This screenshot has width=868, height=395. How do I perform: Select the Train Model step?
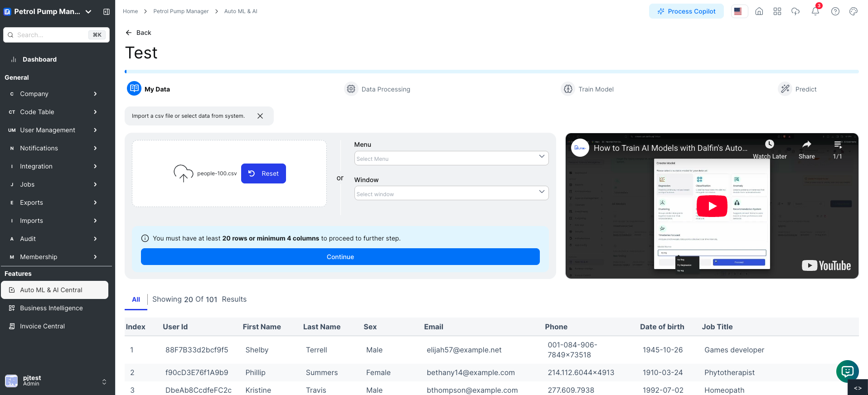pyautogui.click(x=587, y=89)
